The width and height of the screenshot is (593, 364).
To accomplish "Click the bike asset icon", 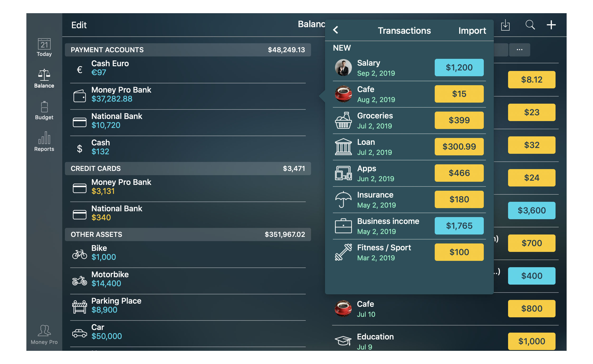I will pos(79,252).
